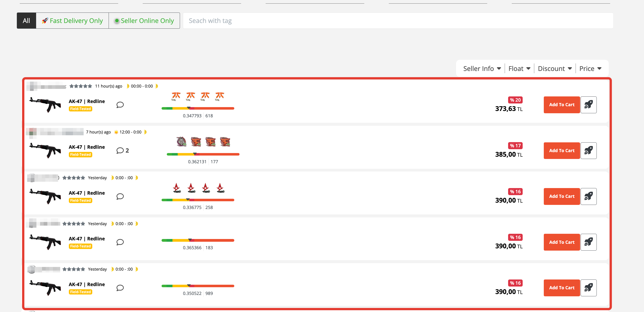Click float bar of 0.365366 listing

198,240
